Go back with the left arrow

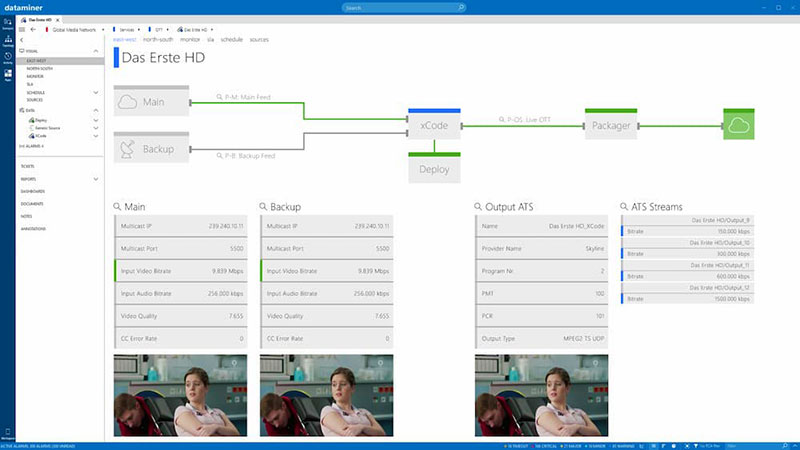point(33,30)
